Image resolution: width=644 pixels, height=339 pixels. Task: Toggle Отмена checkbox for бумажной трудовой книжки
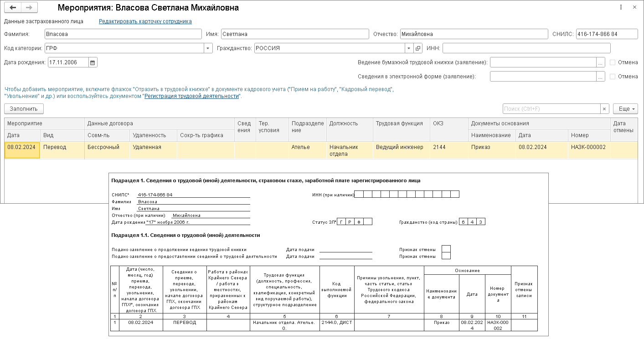[613, 62]
